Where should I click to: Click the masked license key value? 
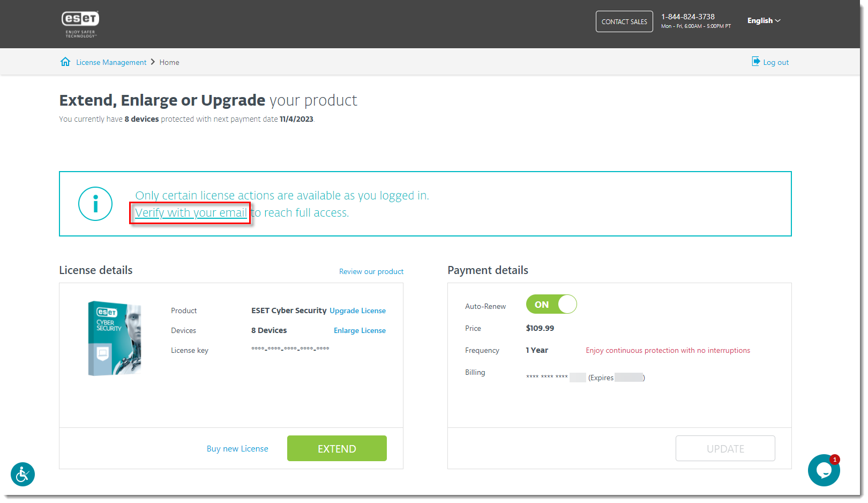(x=290, y=349)
